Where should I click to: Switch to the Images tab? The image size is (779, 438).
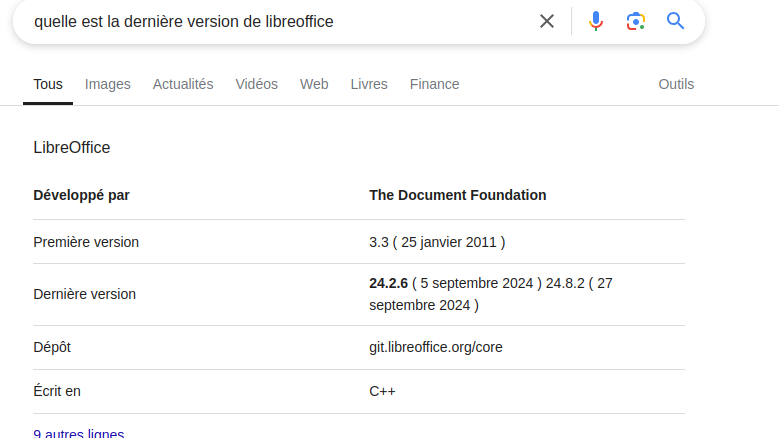coord(108,85)
